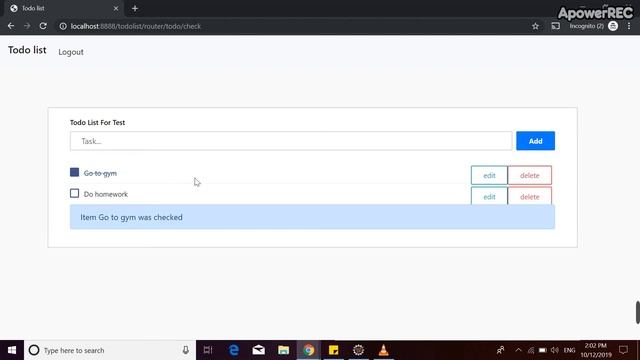Click the 'Item Go to gym was checked' alert
Screen dimensions: 640x360
pos(312,217)
